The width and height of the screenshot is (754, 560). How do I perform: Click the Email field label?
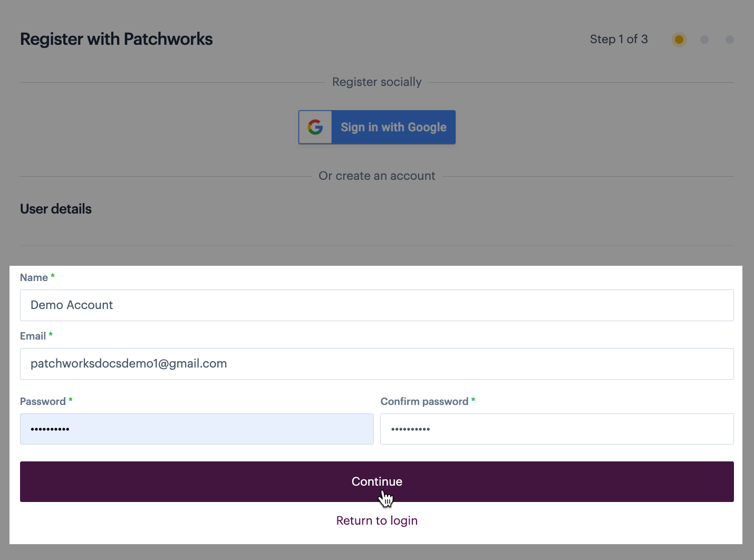click(33, 336)
